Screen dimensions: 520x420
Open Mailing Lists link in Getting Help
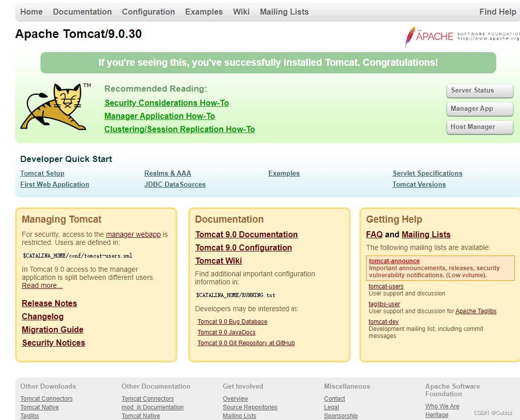point(426,235)
